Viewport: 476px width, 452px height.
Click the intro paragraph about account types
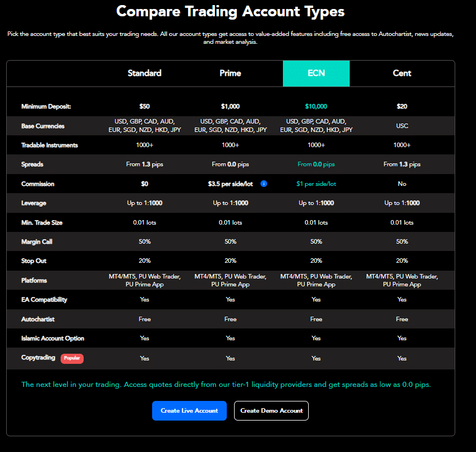[x=230, y=38]
